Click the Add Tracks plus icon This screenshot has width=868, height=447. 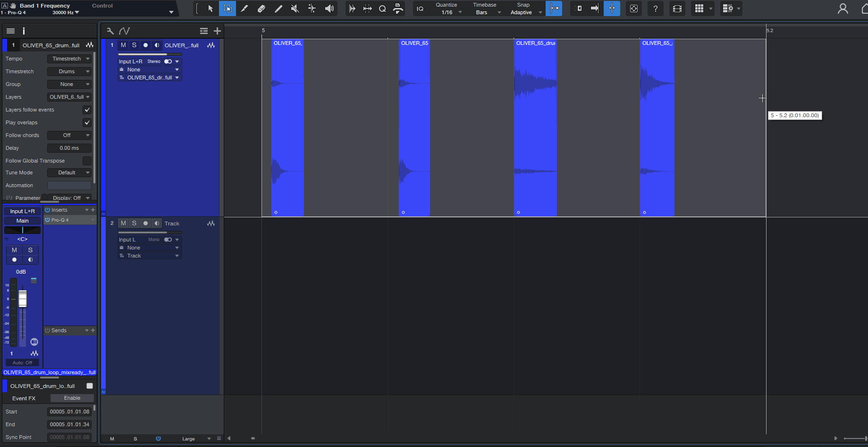(217, 31)
